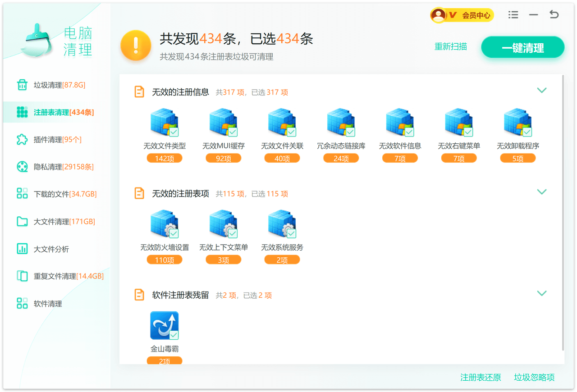Open the 金山毒霸 registry residue icon
The height and width of the screenshot is (392, 577).
click(164, 325)
